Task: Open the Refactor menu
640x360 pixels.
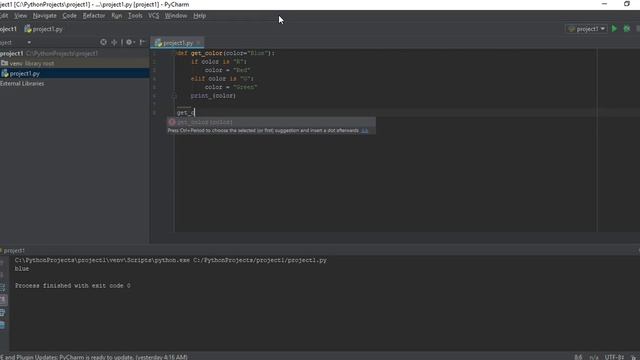Action: tap(94, 16)
